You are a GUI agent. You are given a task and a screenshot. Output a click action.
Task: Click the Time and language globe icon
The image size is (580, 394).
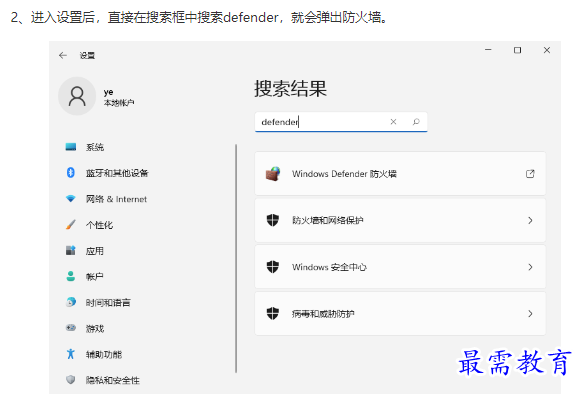pos(71,302)
